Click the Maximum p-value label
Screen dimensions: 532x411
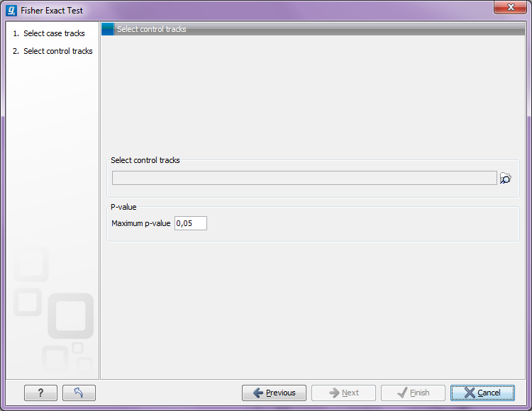141,223
